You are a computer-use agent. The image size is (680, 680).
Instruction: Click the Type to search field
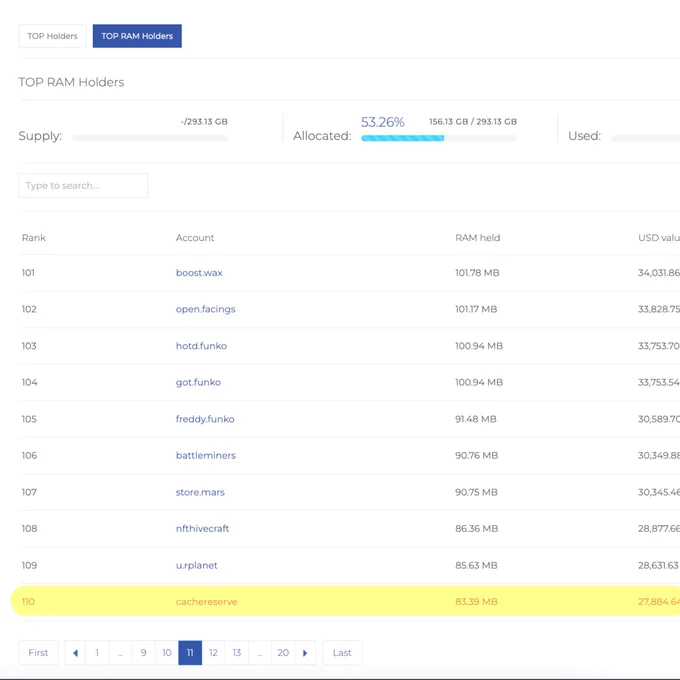(83, 186)
